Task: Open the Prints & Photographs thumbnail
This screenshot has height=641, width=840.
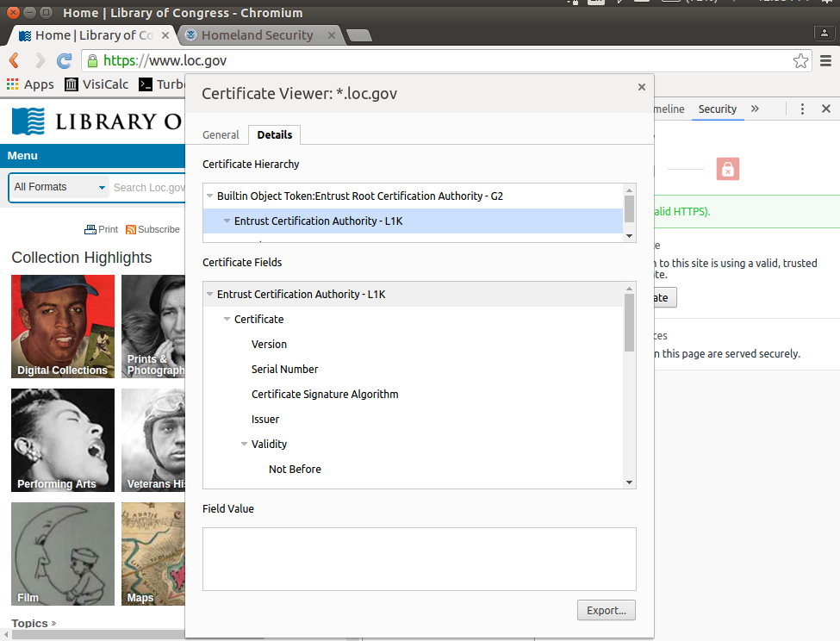Action: 153,327
